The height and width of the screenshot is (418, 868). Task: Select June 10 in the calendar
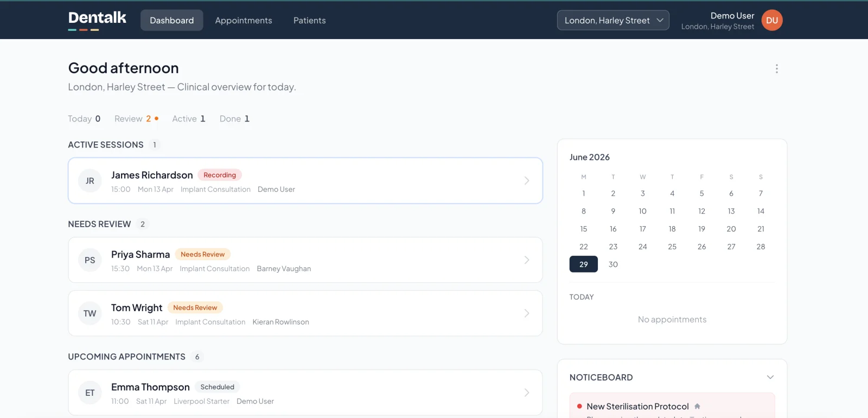pyautogui.click(x=643, y=211)
